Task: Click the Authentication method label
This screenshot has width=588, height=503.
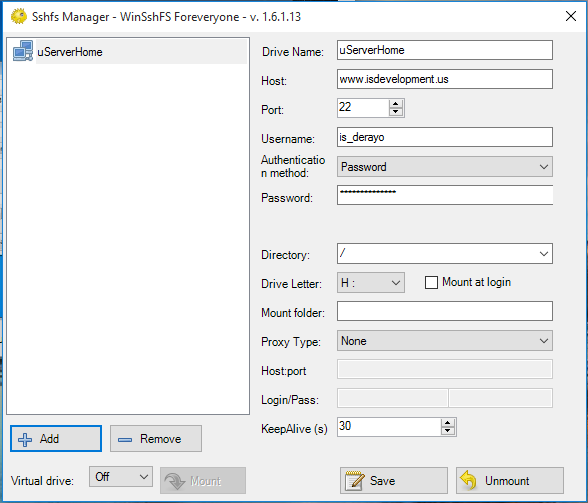Action: (293, 167)
